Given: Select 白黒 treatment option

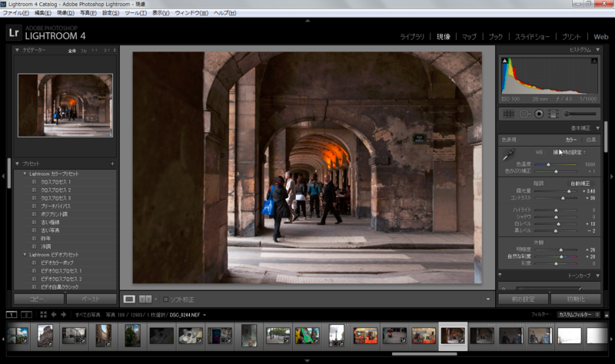Looking at the screenshot, I should [x=590, y=140].
